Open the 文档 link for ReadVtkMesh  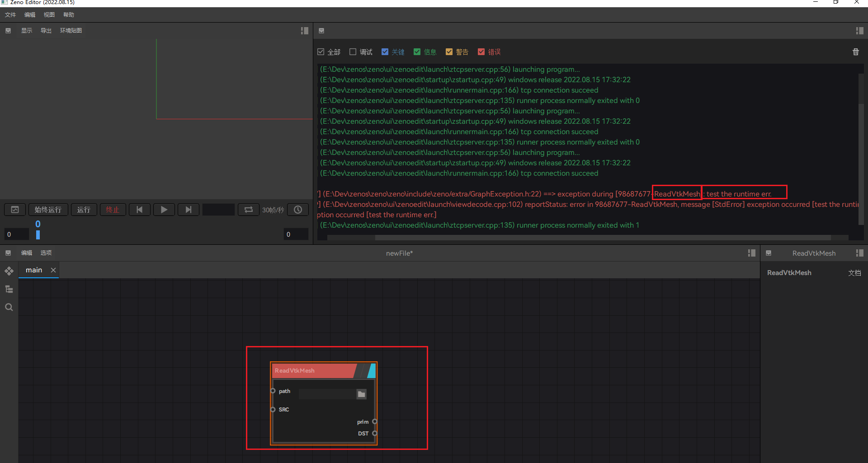(855, 273)
